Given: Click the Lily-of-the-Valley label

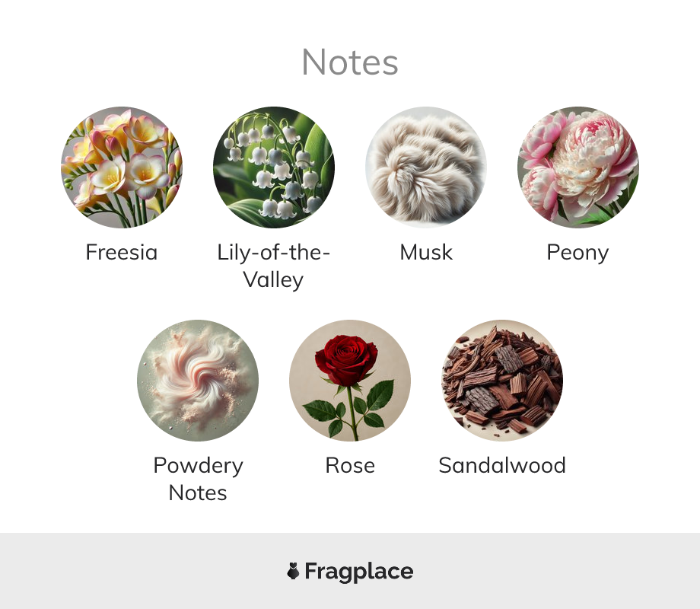Looking at the screenshot, I should click(274, 266).
